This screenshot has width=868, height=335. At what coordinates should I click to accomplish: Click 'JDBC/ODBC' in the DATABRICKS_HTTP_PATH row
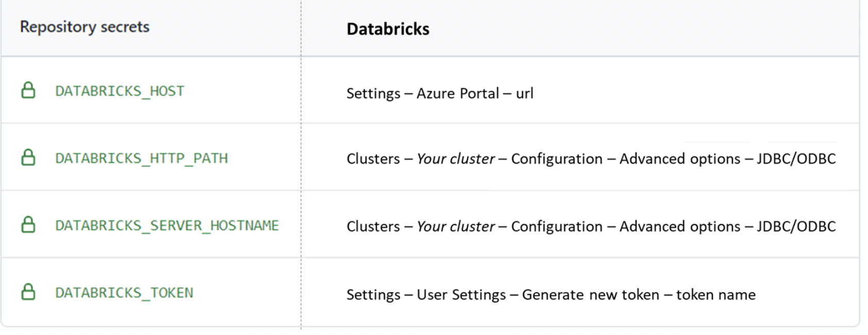coord(796,159)
